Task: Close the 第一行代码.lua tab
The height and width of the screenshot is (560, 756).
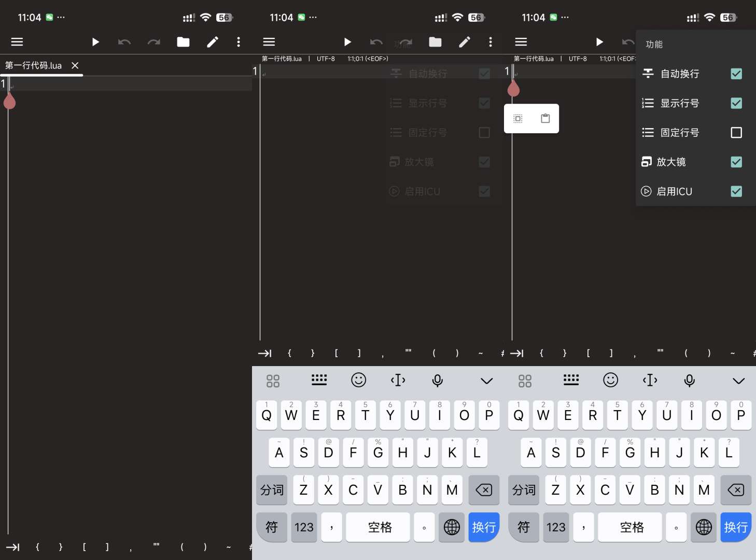Action: pyautogui.click(x=75, y=65)
